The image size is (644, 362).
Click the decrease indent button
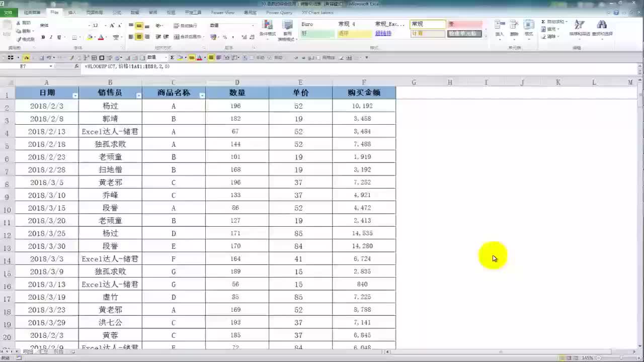[x=158, y=37]
